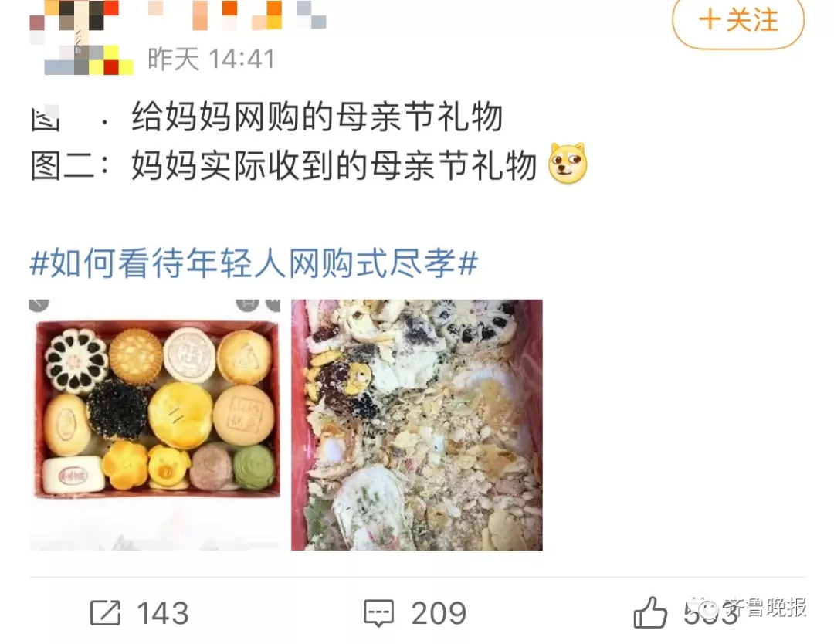The image size is (834, 644).
Task: Tap the thumbs-up like icon
Action: (x=650, y=612)
